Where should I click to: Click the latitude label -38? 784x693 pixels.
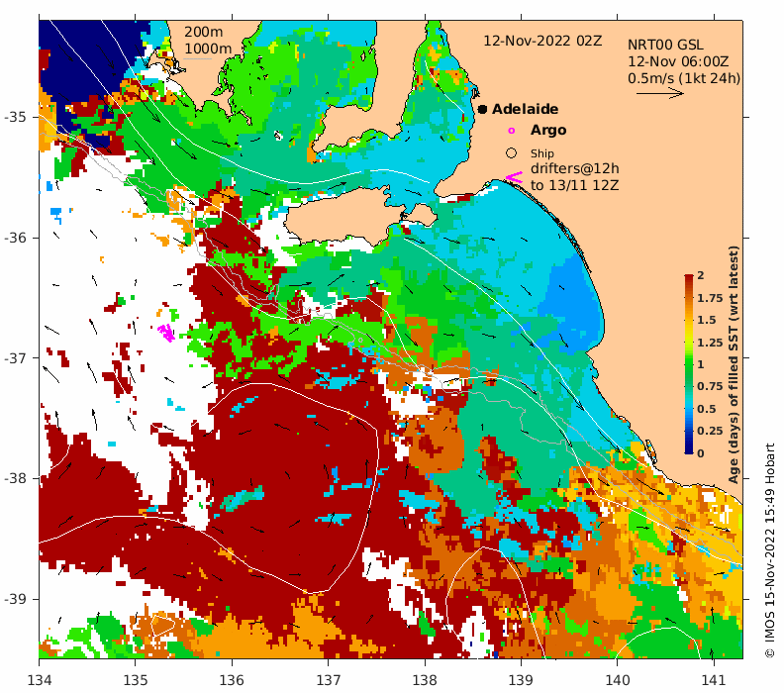[x=15, y=478]
